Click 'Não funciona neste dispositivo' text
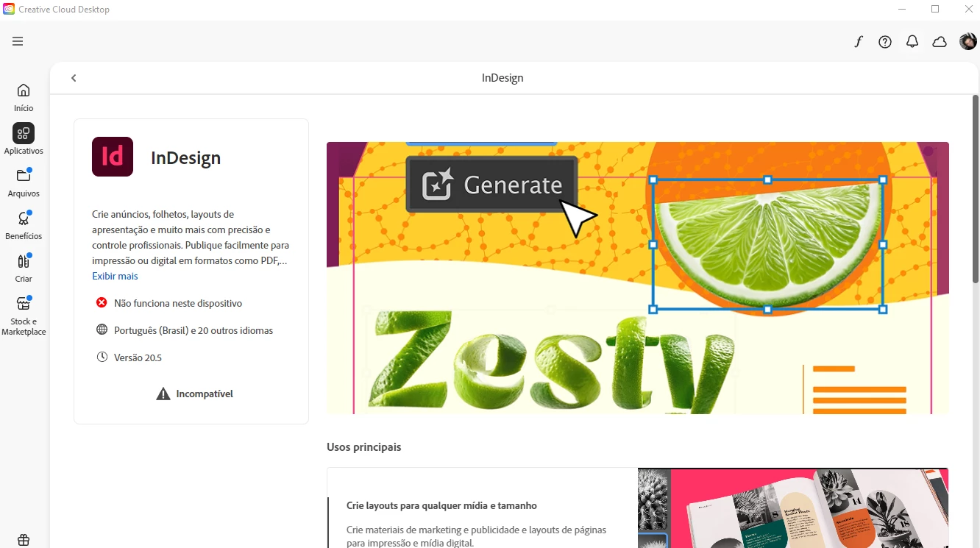The width and height of the screenshot is (980, 548). (x=178, y=303)
